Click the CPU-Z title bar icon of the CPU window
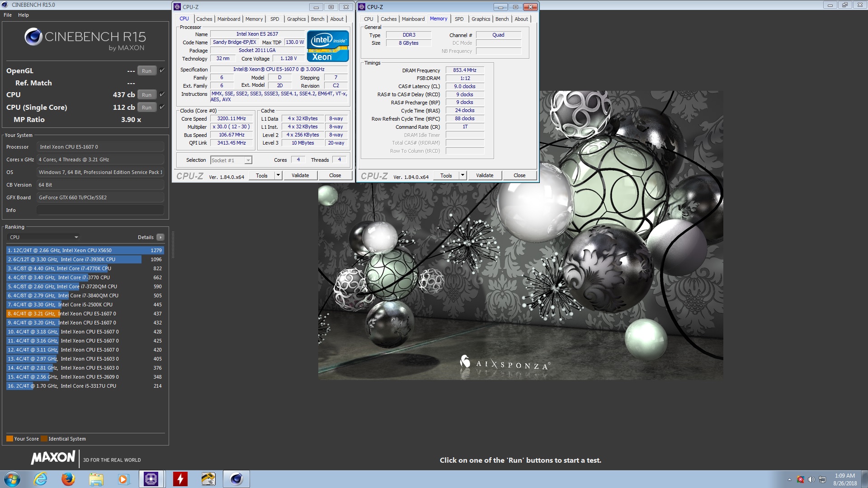The height and width of the screenshot is (488, 868). 178,7
